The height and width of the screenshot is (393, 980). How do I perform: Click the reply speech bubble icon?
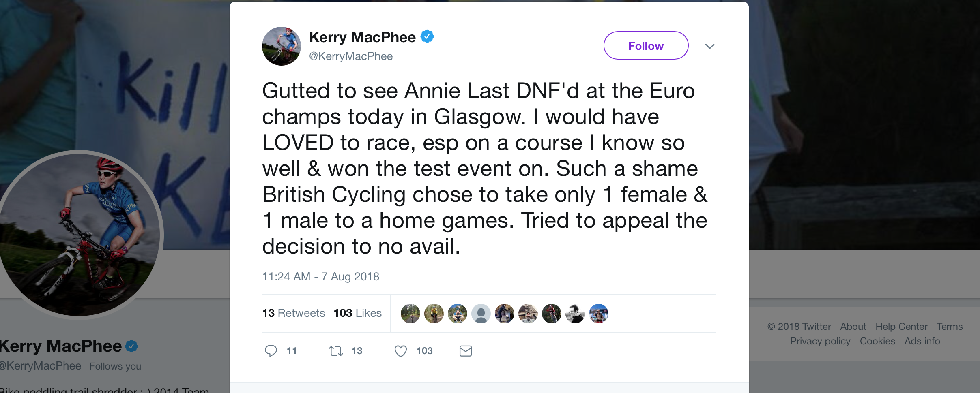271,351
